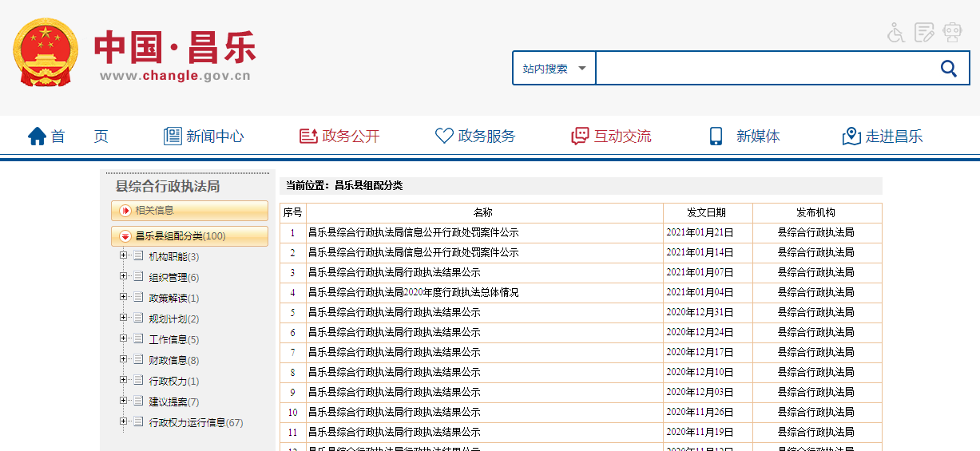
Task: Select 组织管理 in the category tree
Action: (x=168, y=278)
